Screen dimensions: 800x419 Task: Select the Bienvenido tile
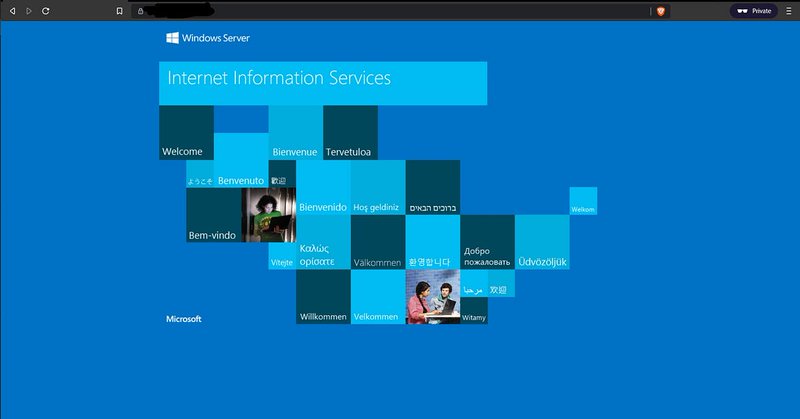coord(323,187)
